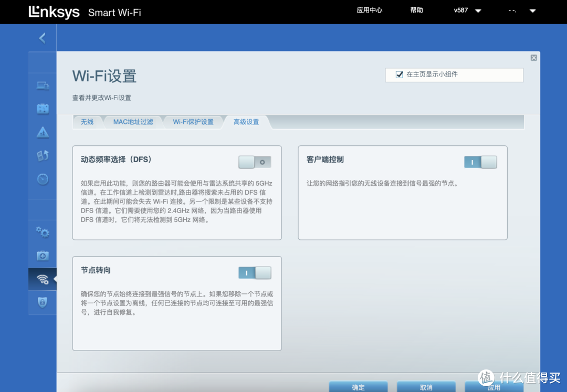
Task: Click the 确定 button at the bottom
Action: pos(359,387)
